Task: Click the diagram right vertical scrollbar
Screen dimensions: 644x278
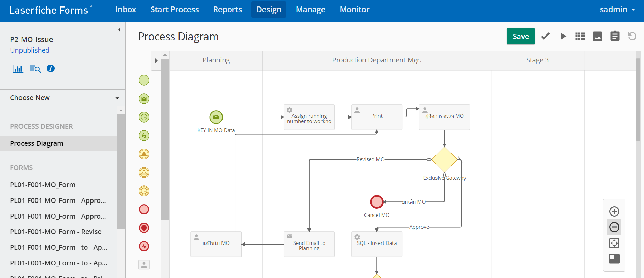Action: click(x=638, y=99)
